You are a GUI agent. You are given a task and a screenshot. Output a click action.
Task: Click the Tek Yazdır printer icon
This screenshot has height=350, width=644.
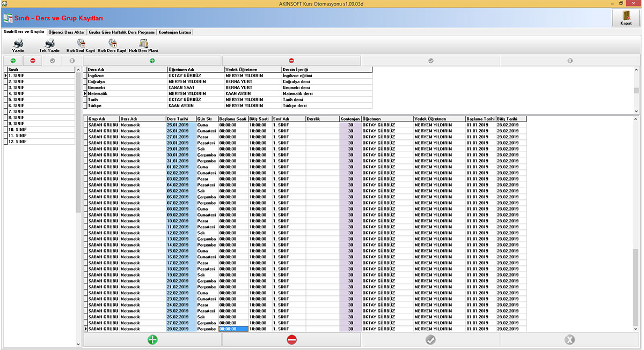pos(49,43)
